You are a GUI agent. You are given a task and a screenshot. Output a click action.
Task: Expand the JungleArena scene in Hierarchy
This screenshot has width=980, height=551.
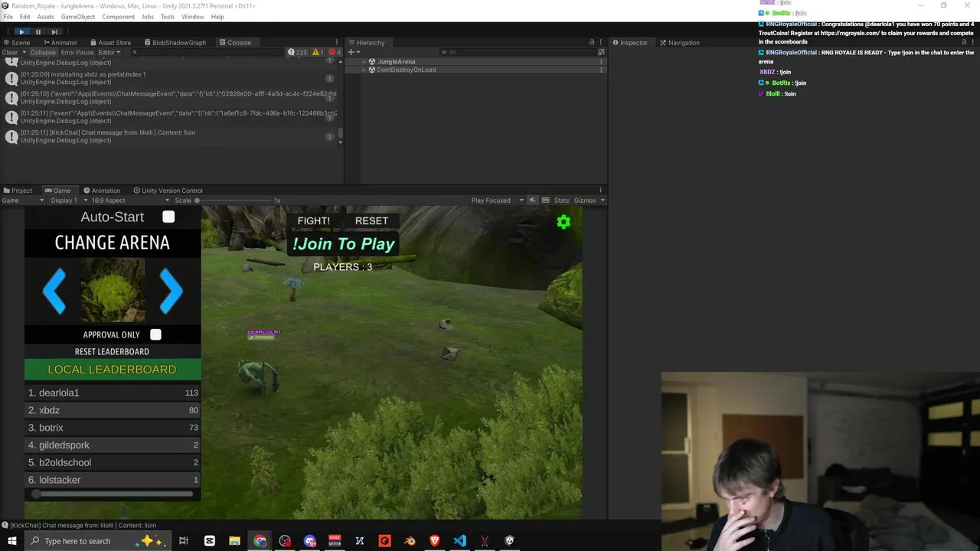tap(364, 61)
